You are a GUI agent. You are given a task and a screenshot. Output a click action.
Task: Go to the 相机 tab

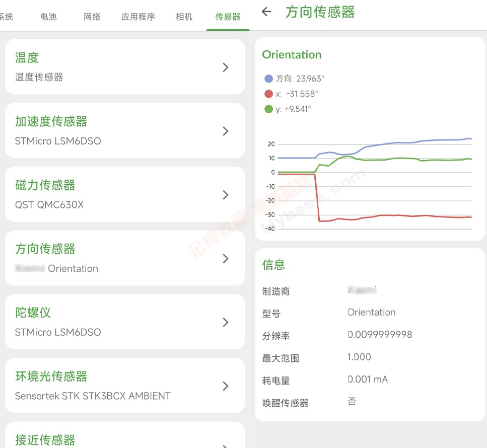pos(184,17)
